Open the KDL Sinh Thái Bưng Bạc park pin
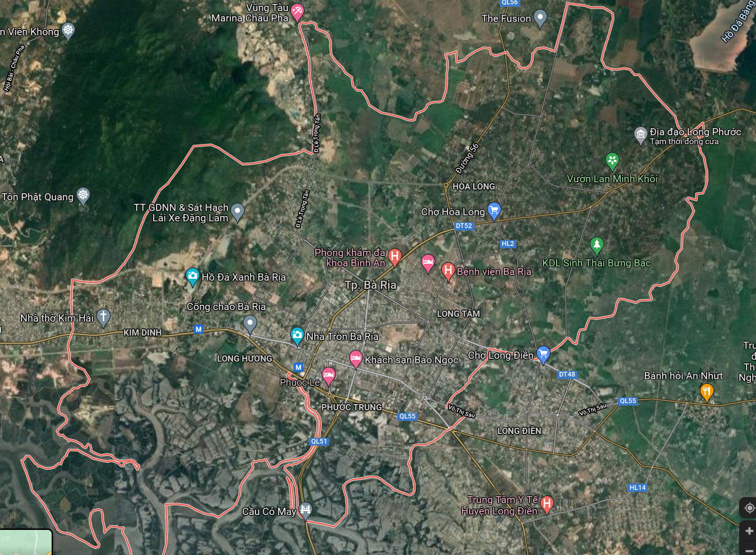The image size is (756, 555). tap(597, 244)
